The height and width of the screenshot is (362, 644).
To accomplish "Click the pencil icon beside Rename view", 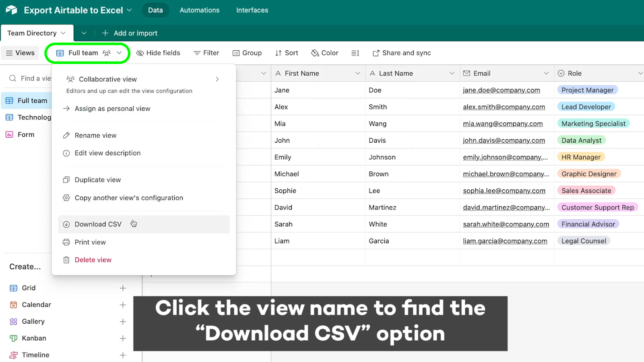I will tap(66, 136).
